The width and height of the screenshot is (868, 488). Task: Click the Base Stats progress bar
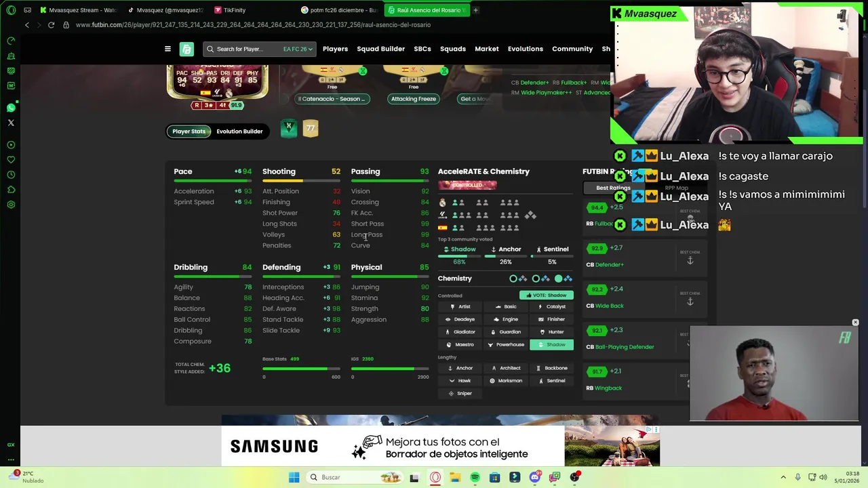point(301,369)
